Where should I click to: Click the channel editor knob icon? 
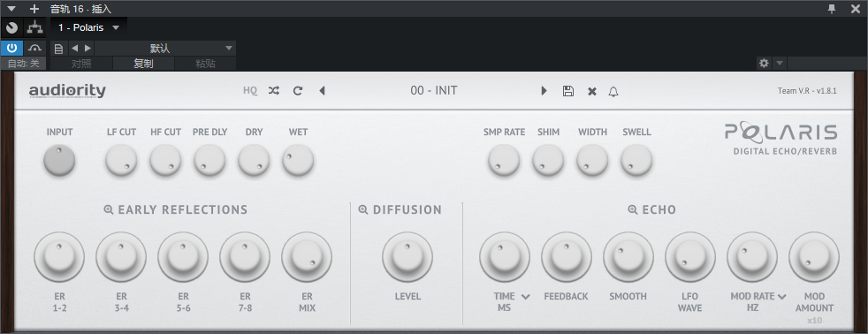pos(11,27)
